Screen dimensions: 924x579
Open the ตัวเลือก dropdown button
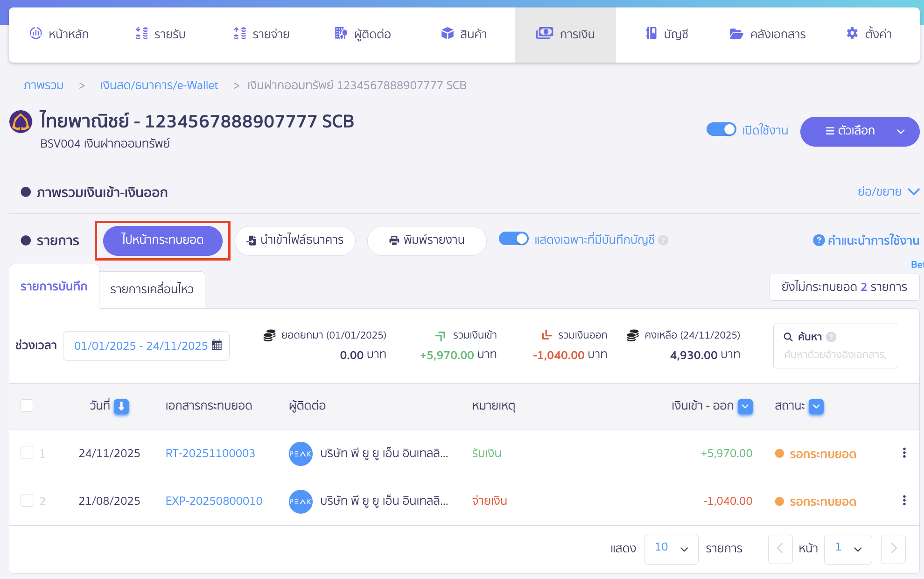(x=860, y=131)
